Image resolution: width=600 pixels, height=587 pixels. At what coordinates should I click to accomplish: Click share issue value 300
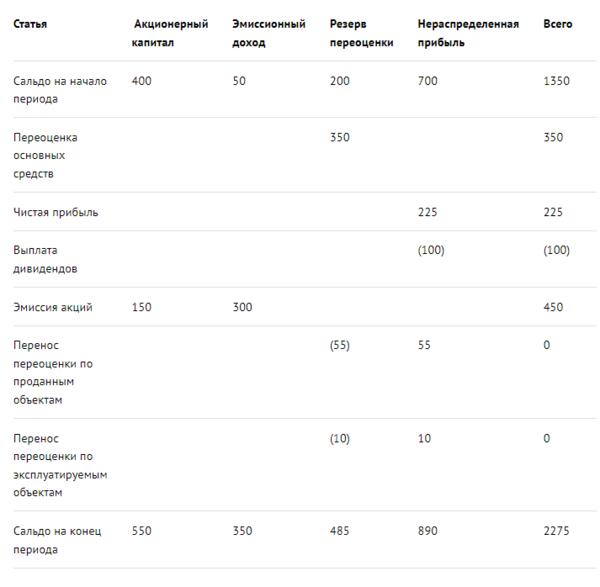tap(242, 307)
